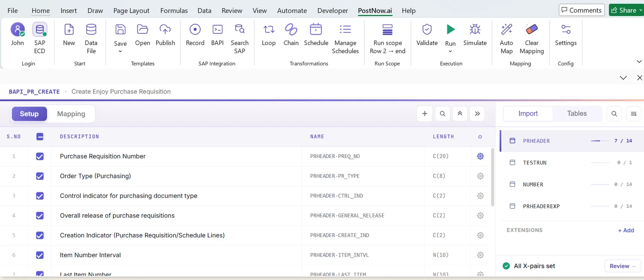Click the Auto Map wand icon

507,30
